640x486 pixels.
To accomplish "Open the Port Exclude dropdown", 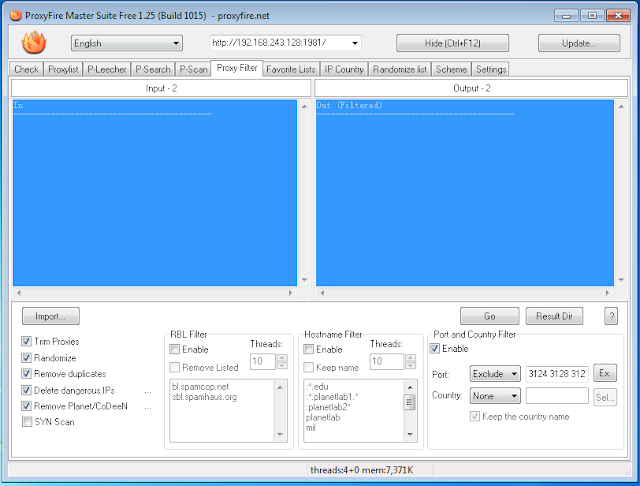I will (x=495, y=373).
